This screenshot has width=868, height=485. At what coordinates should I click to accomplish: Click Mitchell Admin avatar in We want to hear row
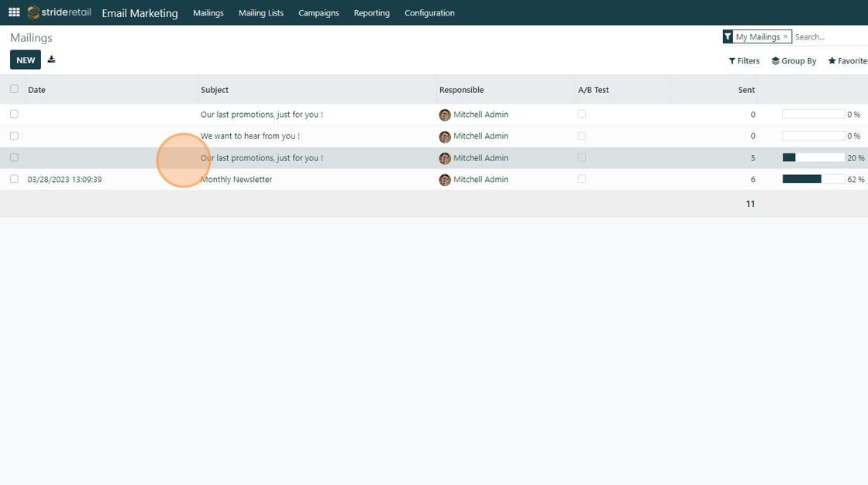tap(445, 136)
